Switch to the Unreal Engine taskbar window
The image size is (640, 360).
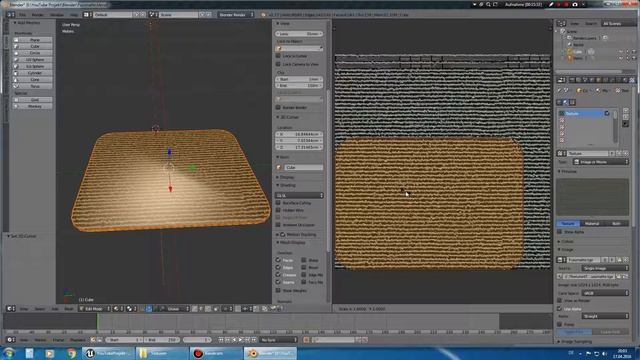point(108,353)
